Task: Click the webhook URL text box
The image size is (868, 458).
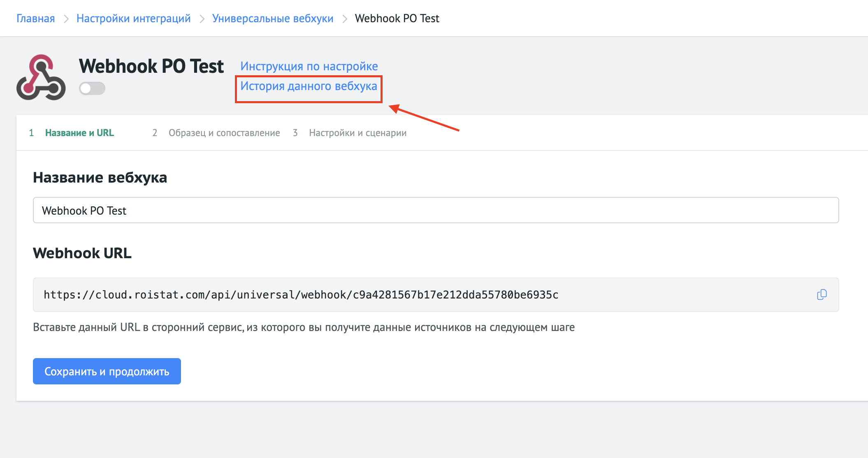Action: click(436, 295)
